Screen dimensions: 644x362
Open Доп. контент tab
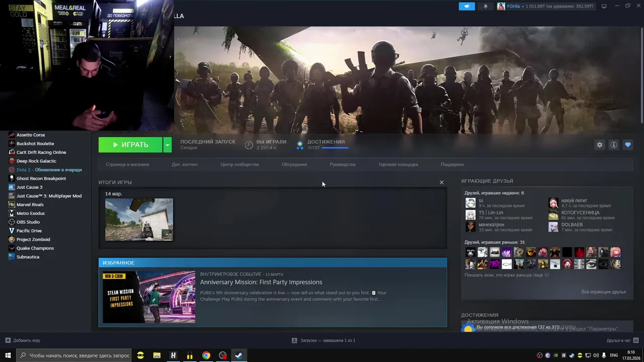[x=185, y=164]
